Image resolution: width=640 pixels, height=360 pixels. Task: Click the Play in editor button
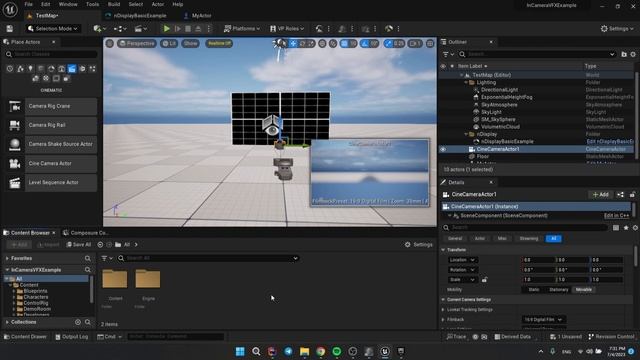point(167,29)
